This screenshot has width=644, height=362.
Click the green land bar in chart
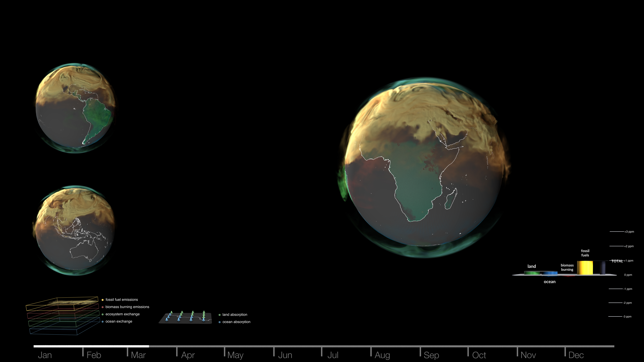[x=532, y=273]
